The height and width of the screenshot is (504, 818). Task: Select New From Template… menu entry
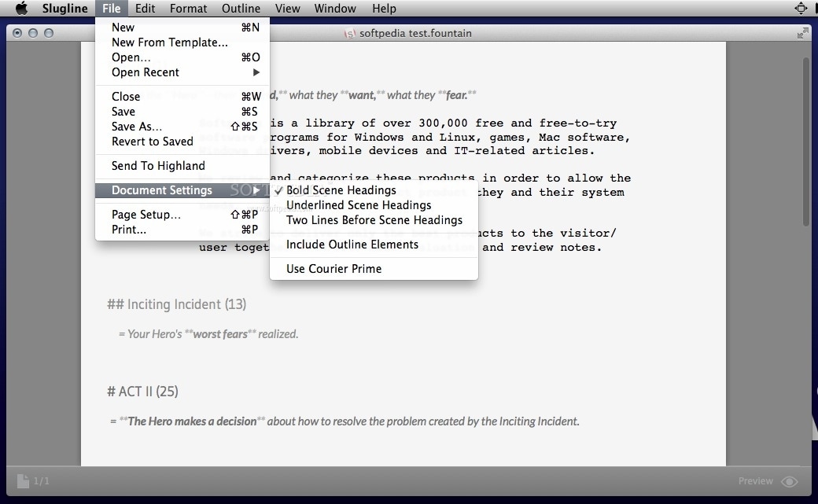click(182, 42)
